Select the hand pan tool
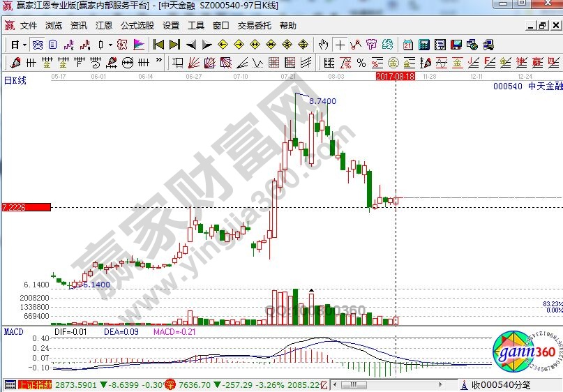Screen dimensions: 563x392 [x=323, y=45]
